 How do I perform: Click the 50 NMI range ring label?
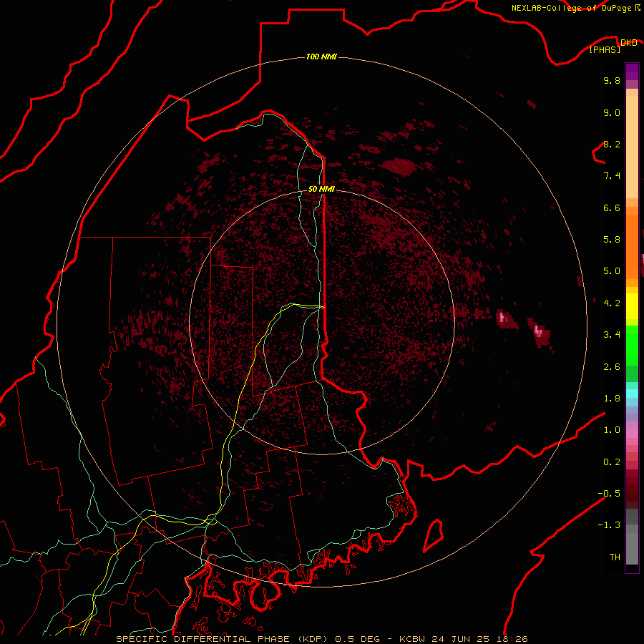(321, 189)
